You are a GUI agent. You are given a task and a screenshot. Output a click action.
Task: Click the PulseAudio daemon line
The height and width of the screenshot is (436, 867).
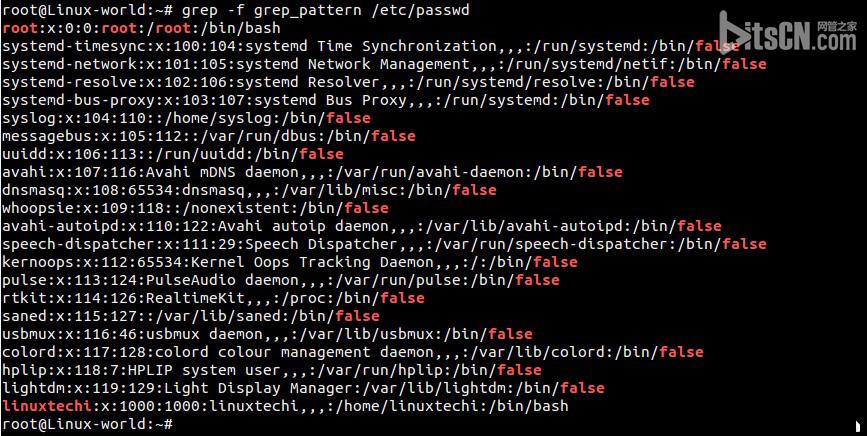pyautogui.click(x=281, y=280)
